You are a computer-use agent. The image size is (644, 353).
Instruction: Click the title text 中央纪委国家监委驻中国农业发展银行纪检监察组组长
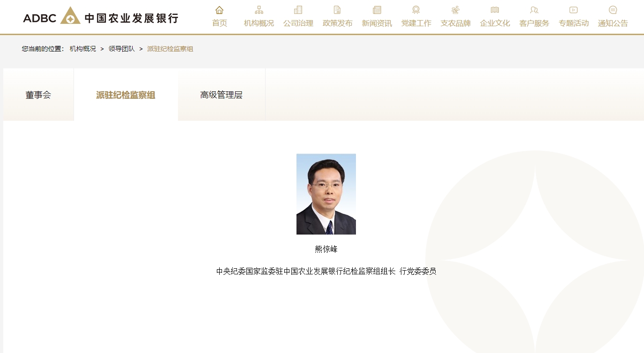(306, 271)
